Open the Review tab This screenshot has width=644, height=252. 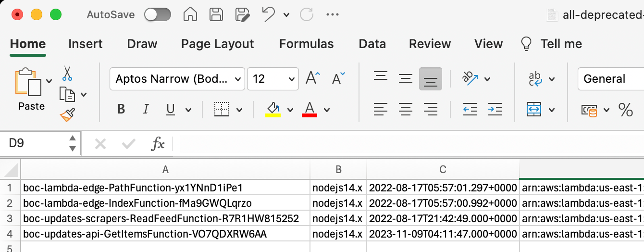[x=430, y=44]
